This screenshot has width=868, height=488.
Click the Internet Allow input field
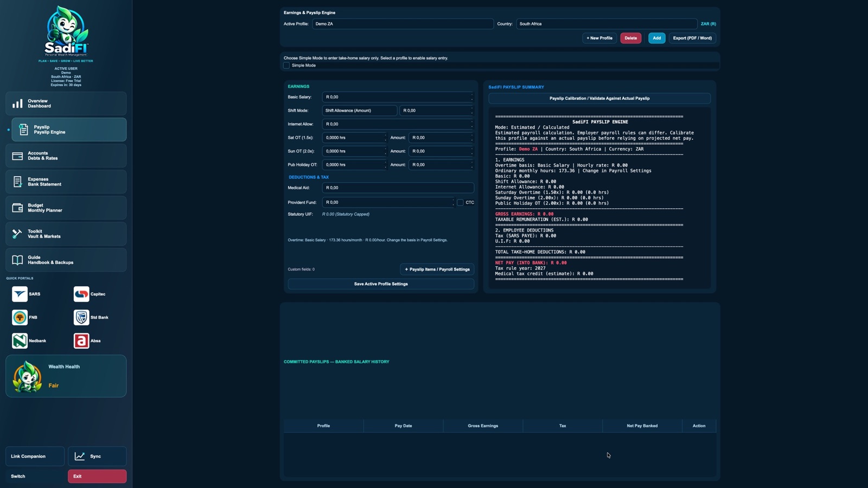point(398,124)
